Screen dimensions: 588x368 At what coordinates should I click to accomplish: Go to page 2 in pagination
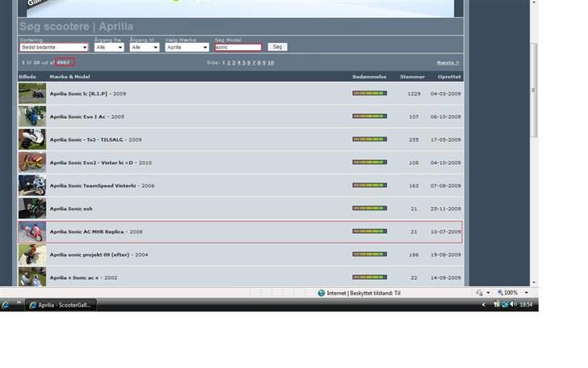[229, 62]
